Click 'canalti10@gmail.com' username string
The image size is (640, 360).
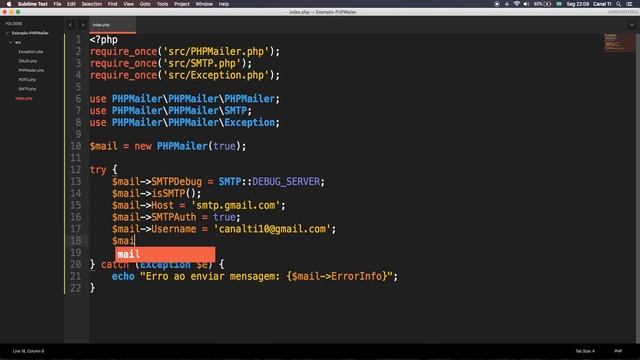click(x=272, y=229)
